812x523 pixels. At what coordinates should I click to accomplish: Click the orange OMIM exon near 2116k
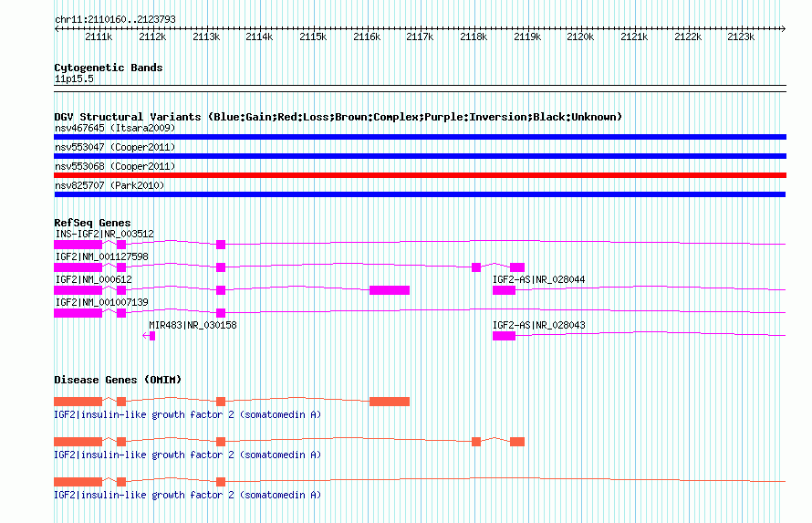390,402
